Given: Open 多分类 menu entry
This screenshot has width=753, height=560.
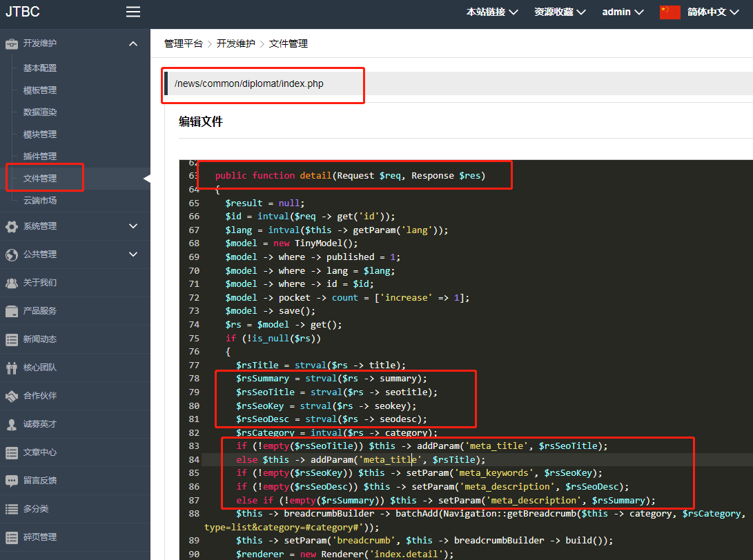Looking at the screenshot, I should point(36,509).
